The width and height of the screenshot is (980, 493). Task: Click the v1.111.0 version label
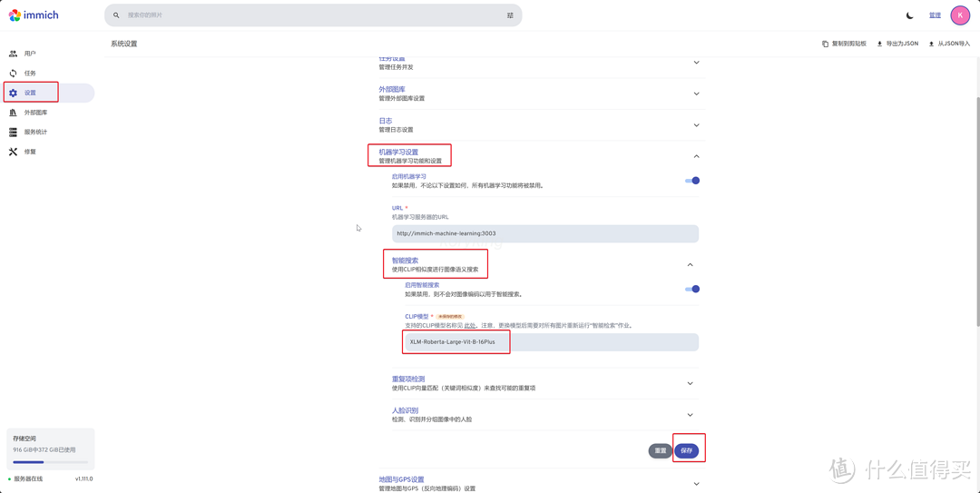pos(83,478)
